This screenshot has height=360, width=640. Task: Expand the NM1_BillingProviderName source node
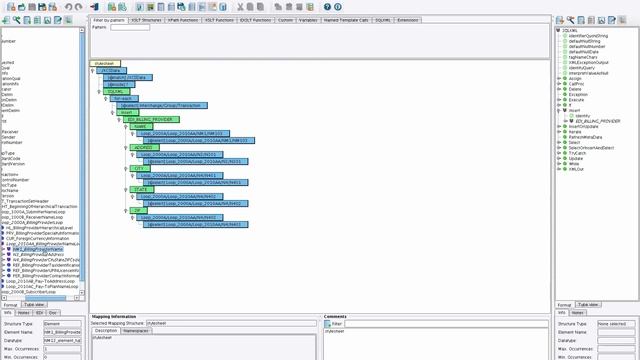point(3,249)
